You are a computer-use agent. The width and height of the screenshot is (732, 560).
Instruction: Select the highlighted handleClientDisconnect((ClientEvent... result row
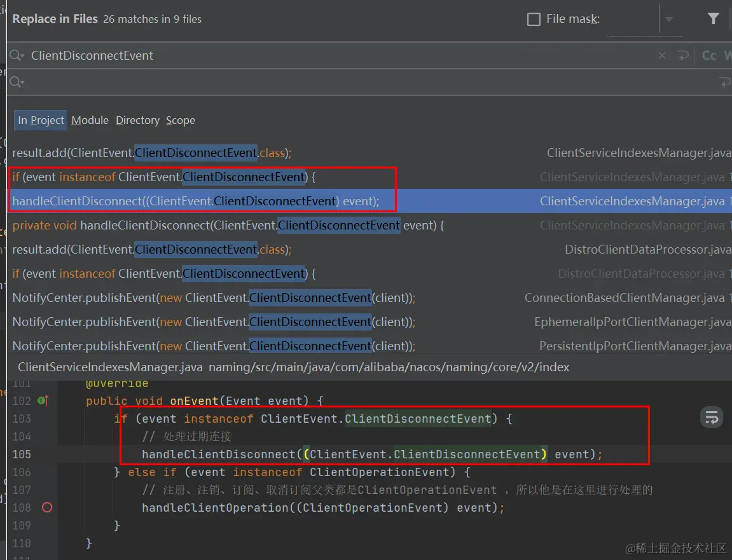click(x=369, y=201)
